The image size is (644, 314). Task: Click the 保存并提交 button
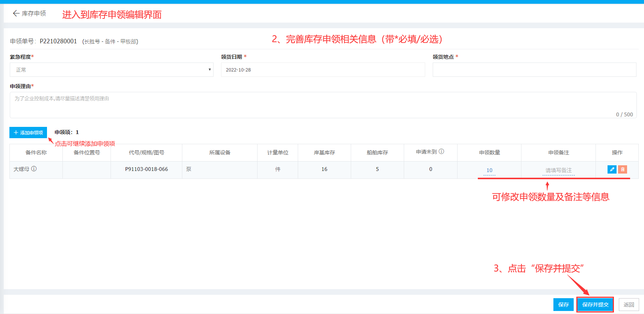(x=595, y=305)
